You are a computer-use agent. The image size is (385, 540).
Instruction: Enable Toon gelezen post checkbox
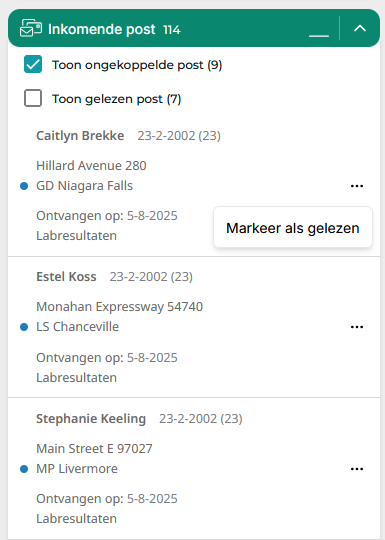[x=33, y=98]
